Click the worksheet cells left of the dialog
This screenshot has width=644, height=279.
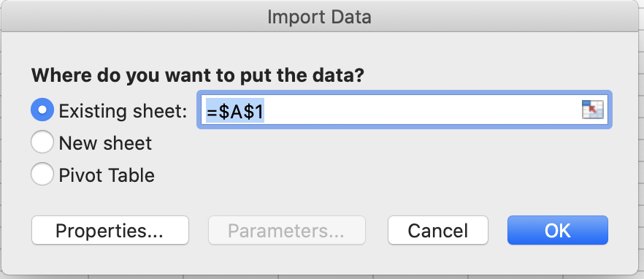(x=1, y=139)
